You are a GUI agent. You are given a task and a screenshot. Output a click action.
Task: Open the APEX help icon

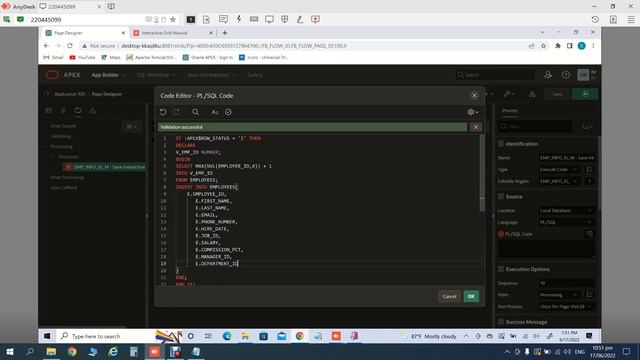pyautogui.click(x=566, y=75)
